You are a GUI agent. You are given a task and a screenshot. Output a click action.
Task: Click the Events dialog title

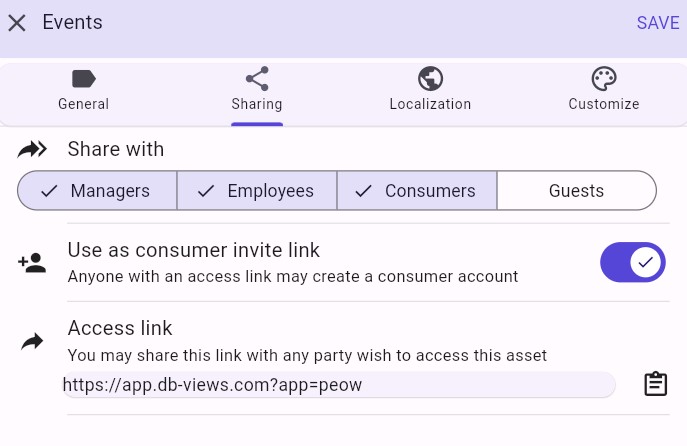click(72, 22)
